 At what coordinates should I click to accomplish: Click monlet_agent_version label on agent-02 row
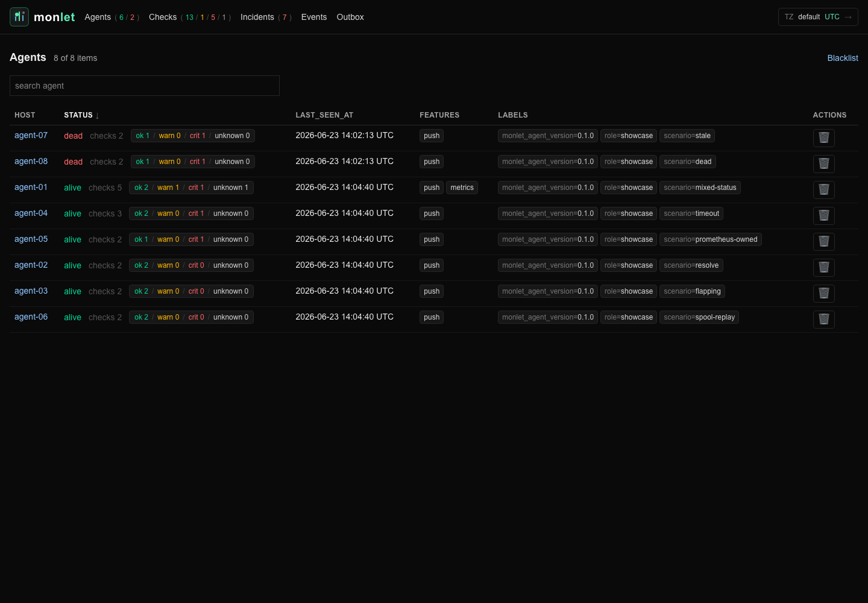coord(548,265)
